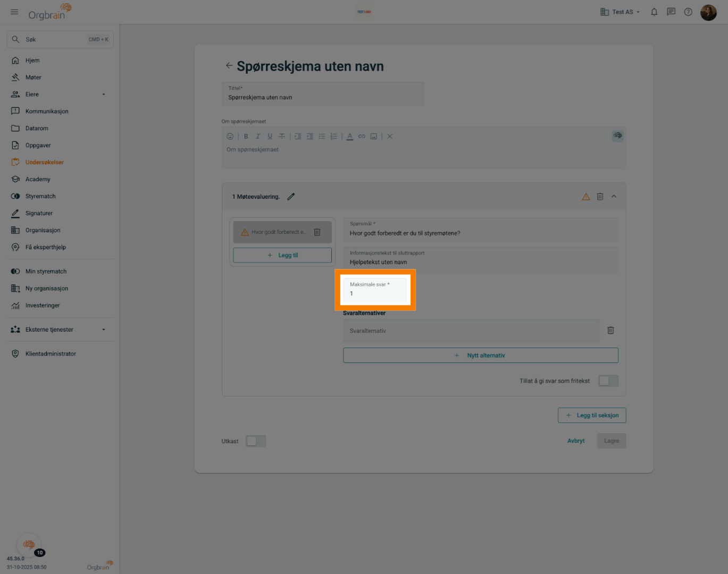This screenshot has height=574, width=728.
Task: Enable Tillat å gi svar som fritekst
Action: point(608,381)
